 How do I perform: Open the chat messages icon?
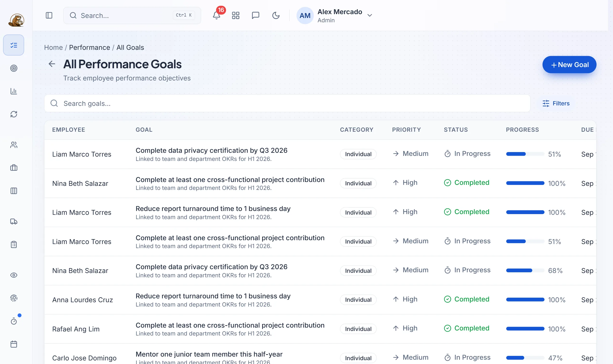(x=255, y=16)
